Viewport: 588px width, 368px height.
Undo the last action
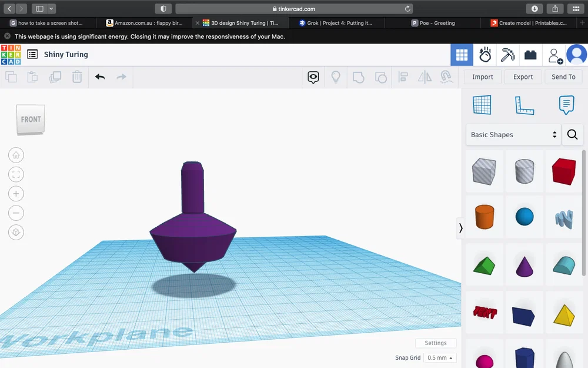tap(100, 77)
